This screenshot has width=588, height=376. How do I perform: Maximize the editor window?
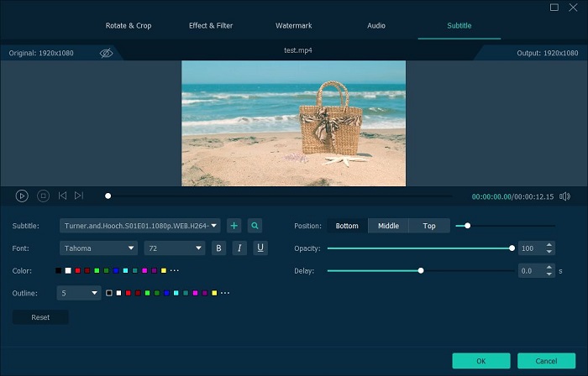click(x=554, y=7)
